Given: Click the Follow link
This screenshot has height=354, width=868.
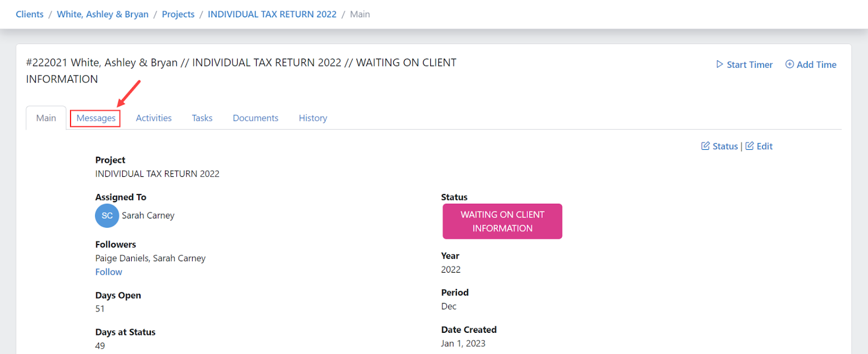Looking at the screenshot, I should pos(108,272).
